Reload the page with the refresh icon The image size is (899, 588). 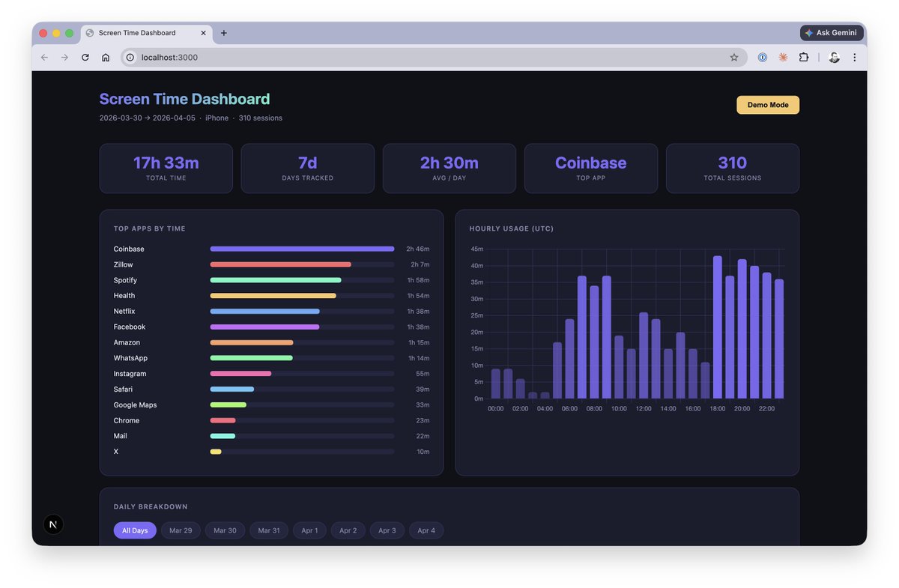pyautogui.click(x=85, y=57)
